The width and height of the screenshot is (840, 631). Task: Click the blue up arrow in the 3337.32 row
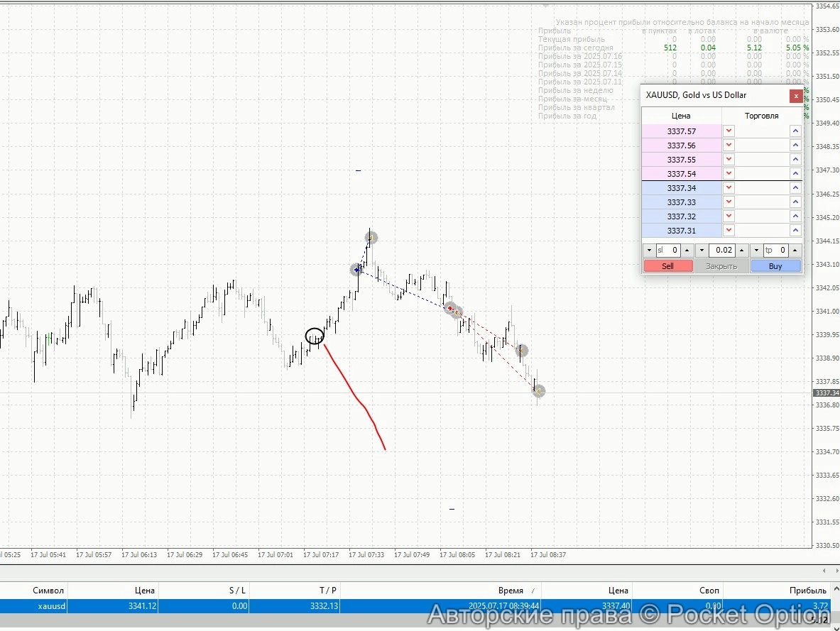click(x=795, y=216)
